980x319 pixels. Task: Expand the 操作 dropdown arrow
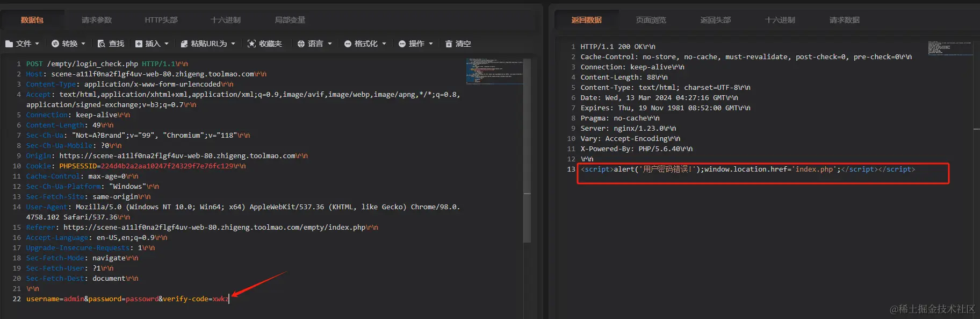tap(431, 44)
